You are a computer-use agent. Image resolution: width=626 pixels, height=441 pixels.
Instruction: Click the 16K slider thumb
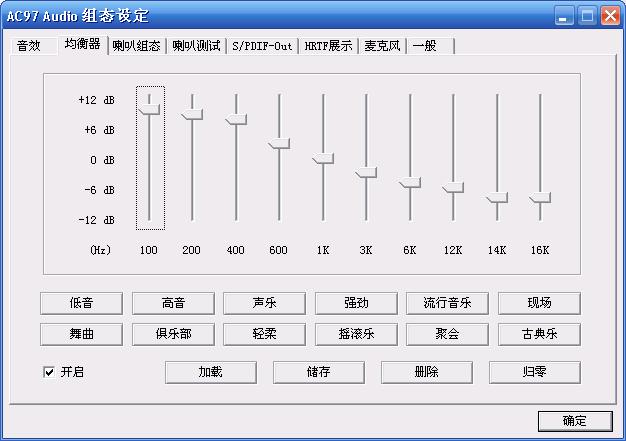pyautogui.click(x=540, y=198)
